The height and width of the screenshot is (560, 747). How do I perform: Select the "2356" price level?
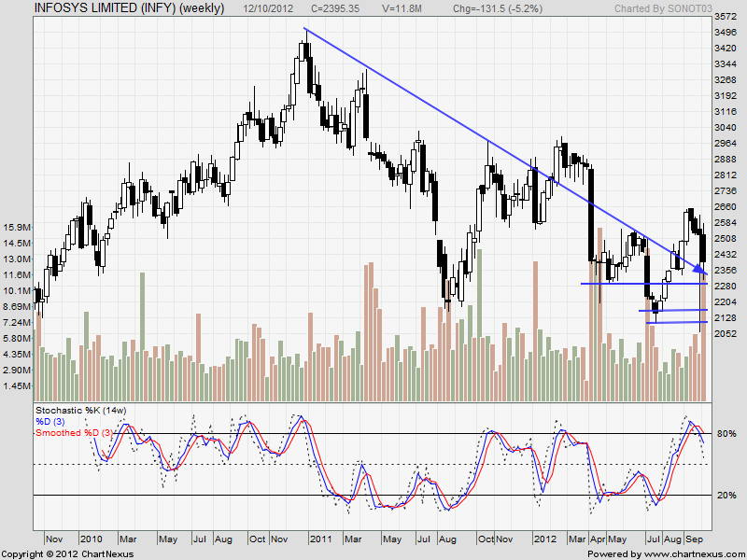726,270
